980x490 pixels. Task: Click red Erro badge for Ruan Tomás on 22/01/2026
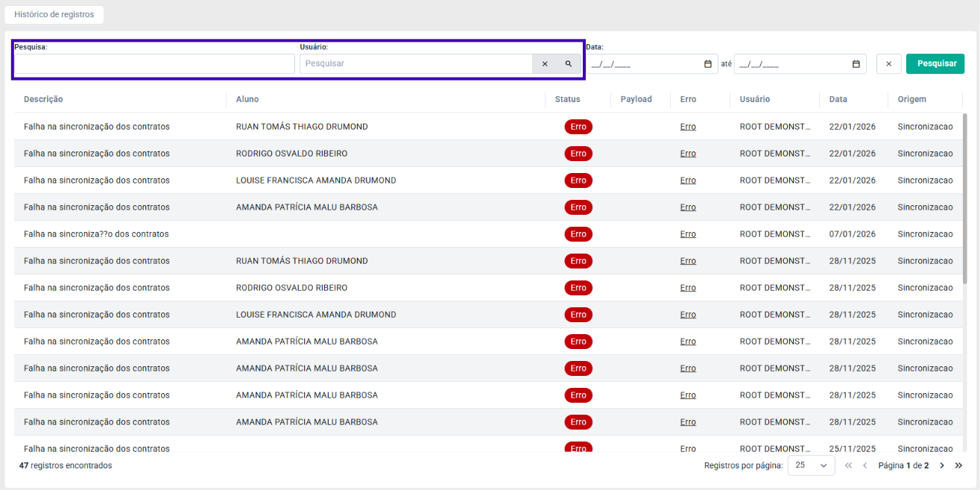click(578, 127)
